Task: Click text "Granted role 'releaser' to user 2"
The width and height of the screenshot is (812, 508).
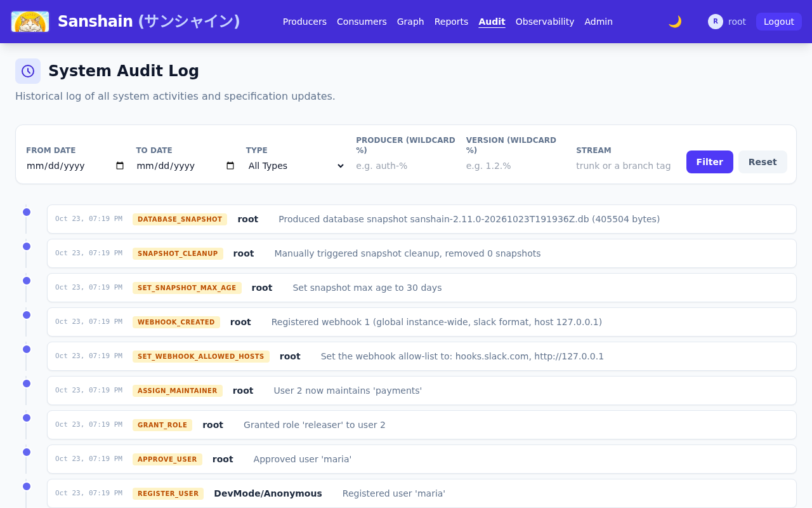Action: [x=315, y=425]
